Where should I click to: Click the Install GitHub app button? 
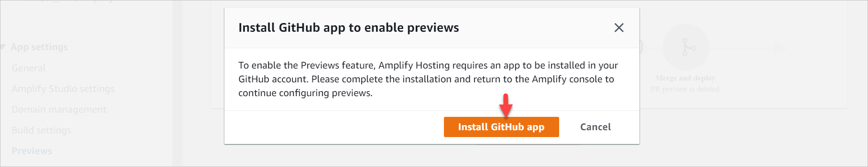(x=501, y=127)
